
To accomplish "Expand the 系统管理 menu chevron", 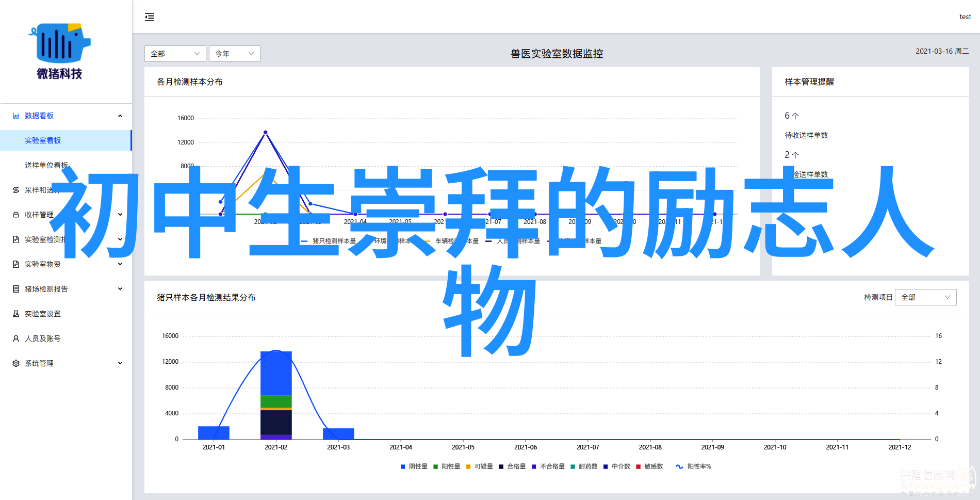I will click(x=120, y=363).
